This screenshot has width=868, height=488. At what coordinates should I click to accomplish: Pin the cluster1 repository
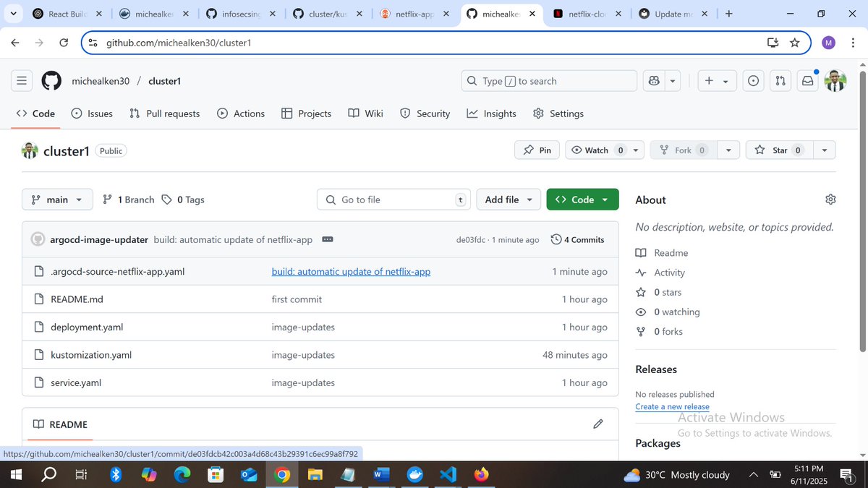click(537, 150)
